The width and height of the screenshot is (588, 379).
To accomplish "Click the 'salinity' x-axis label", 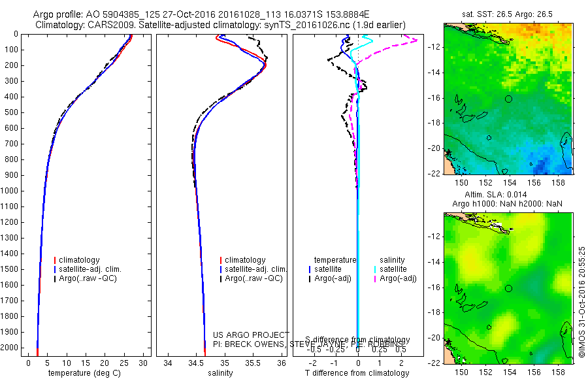I will pyautogui.click(x=221, y=373).
